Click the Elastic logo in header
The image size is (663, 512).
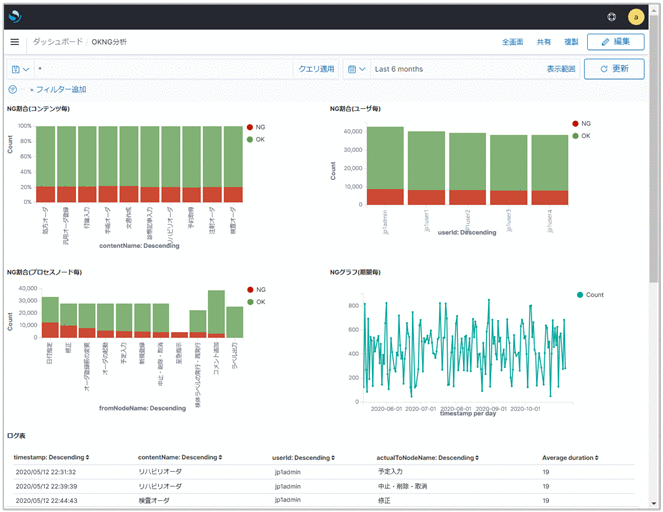(15, 17)
